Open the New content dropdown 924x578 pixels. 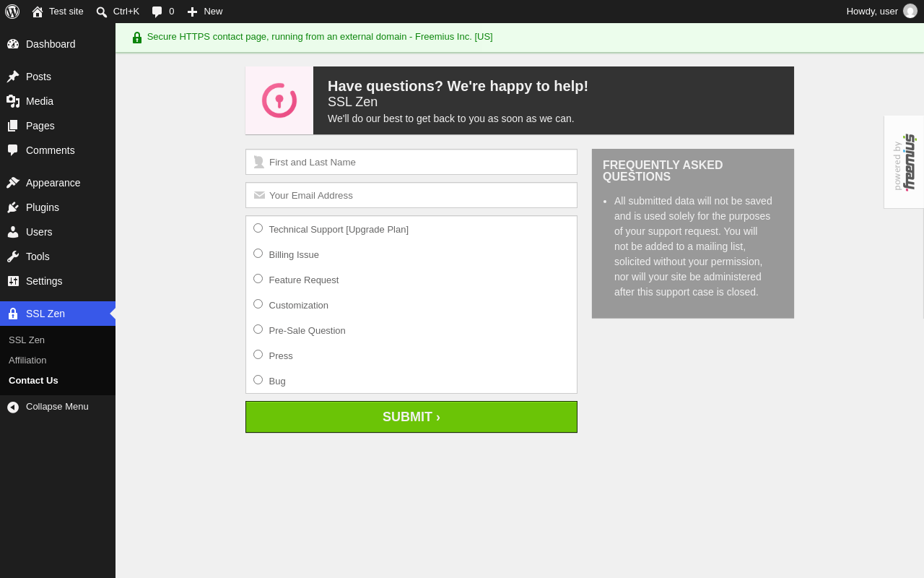[205, 12]
